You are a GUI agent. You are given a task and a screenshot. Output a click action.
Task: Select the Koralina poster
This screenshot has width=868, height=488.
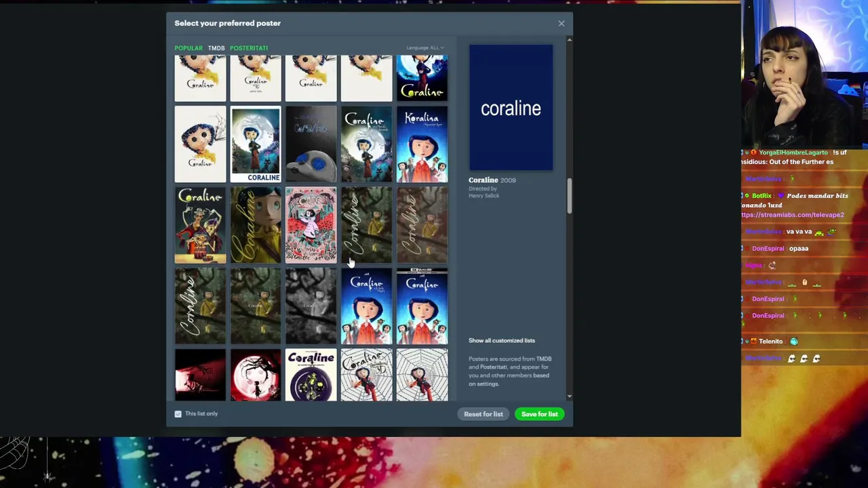tap(422, 144)
